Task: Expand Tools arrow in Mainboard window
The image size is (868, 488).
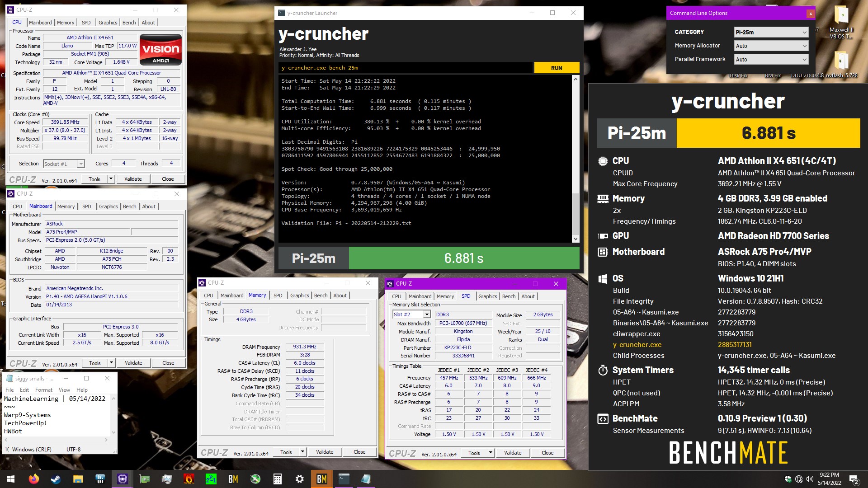Action: click(x=111, y=363)
